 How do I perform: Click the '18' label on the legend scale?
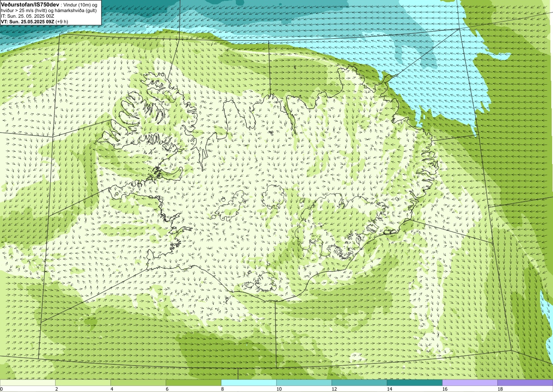[x=500, y=389]
